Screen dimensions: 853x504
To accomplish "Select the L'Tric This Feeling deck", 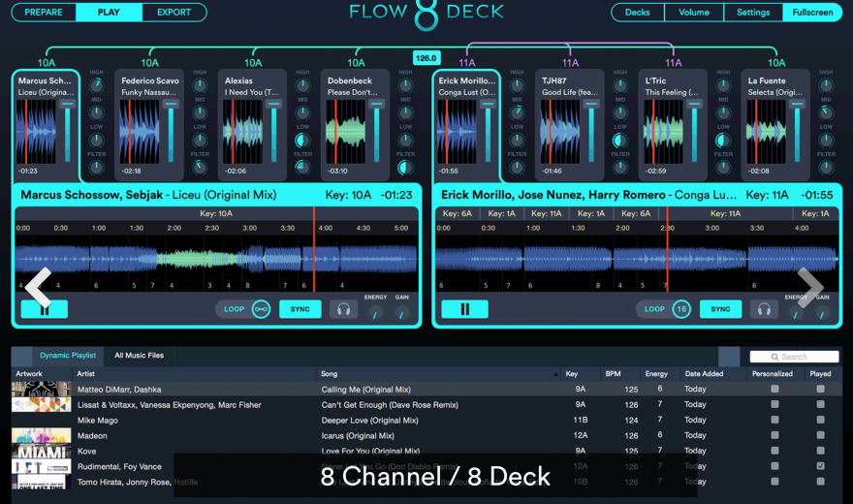I will tap(673, 125).
